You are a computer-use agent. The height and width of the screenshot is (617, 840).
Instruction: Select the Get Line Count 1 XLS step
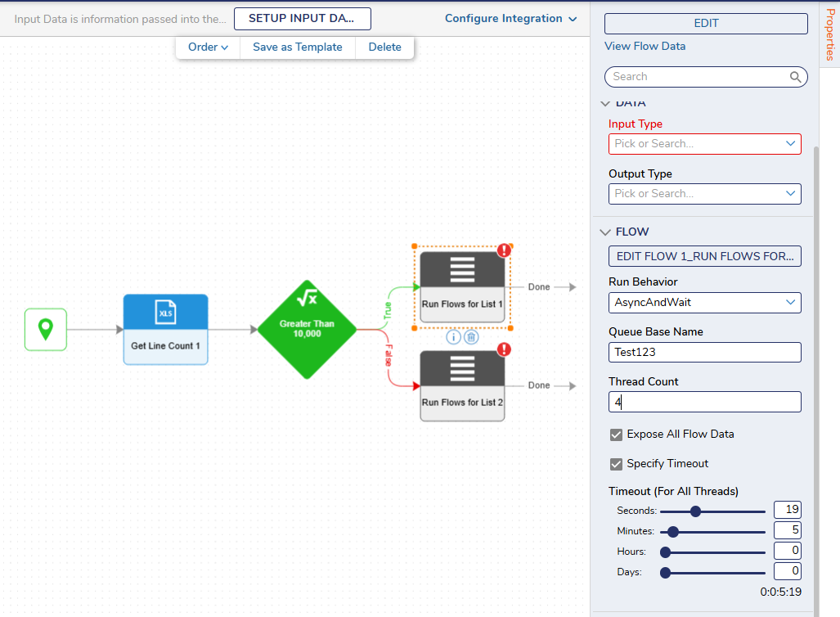point(165,329)
